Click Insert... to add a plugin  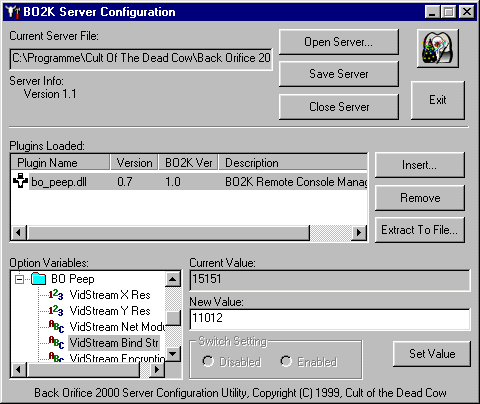coord(420,165)
